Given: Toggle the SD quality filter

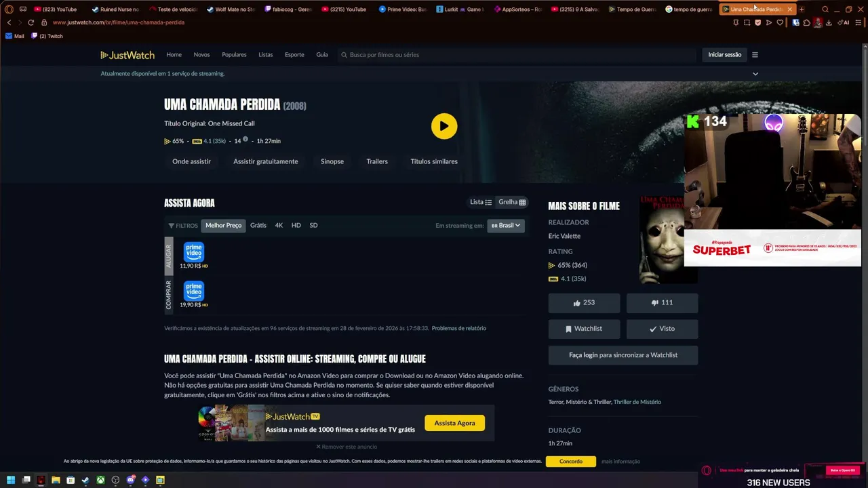Looking at the screenshot, I should click(313, 226).
